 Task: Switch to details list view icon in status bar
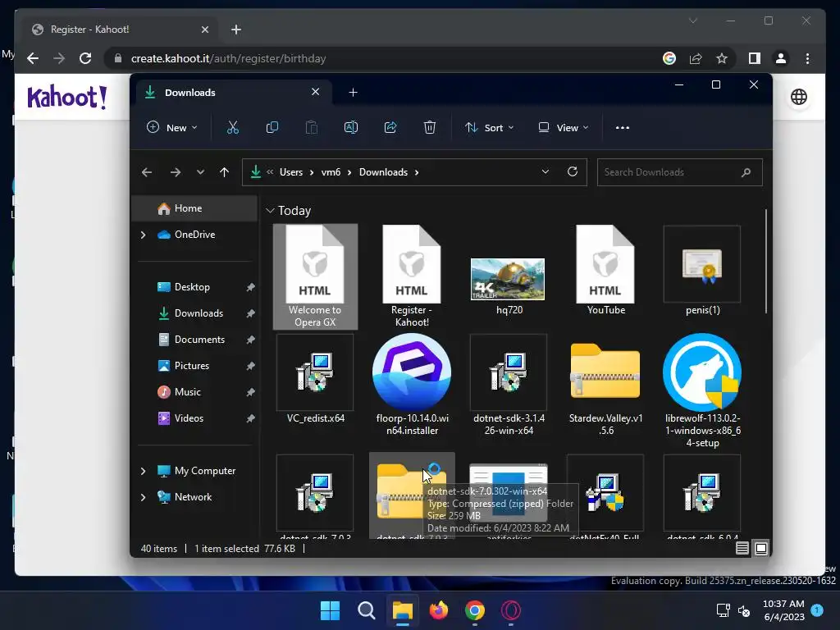pyautogui.click(x=742, y=548)
